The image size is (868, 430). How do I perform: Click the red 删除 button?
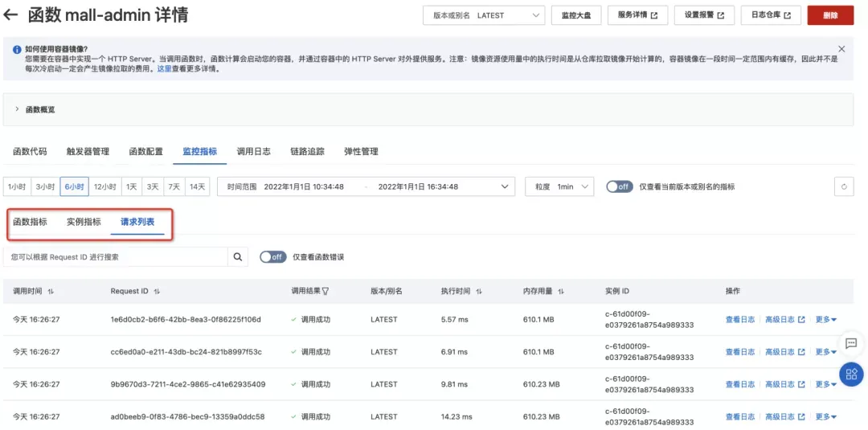[830, 15]
